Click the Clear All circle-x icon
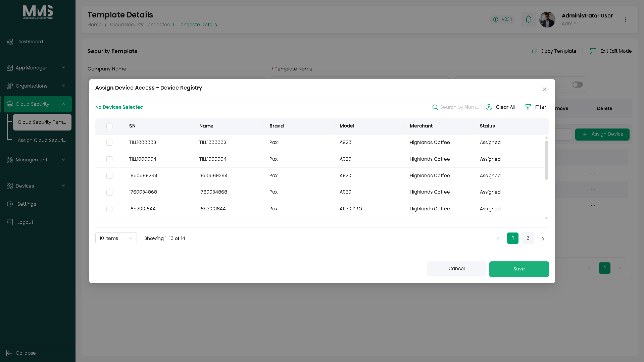Screen dimensions: 644x362 pyautogui.click(x=489, y=107)
